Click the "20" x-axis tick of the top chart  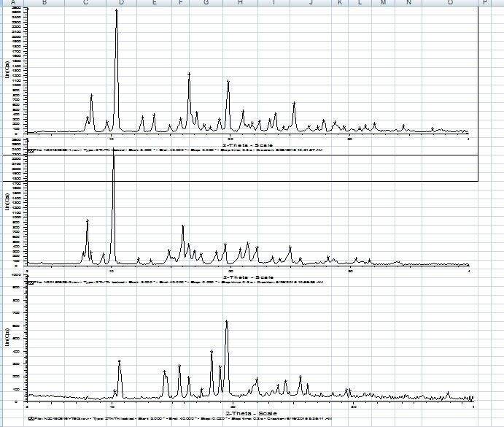point(230,139)
